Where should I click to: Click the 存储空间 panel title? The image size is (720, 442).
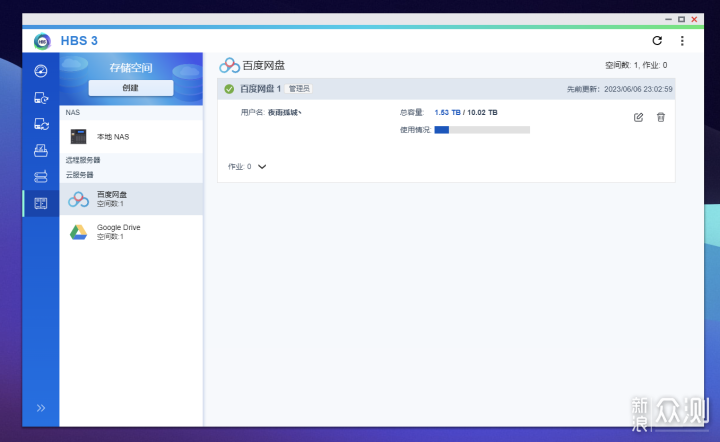[x=131, y=68]
